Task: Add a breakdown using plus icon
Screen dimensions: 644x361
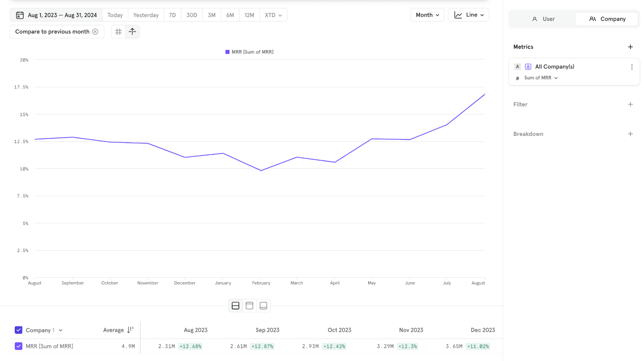Action: pyautogui.click(x=630, y=134)
